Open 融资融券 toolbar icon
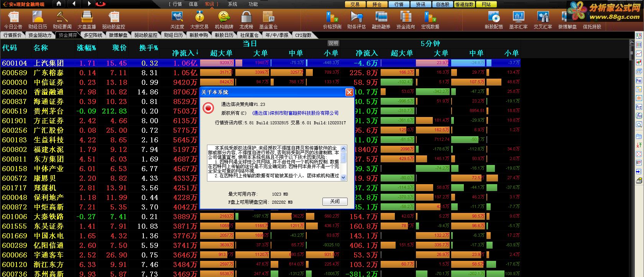The height and width of the screenshot is (277, 644). pyautogui.click(x=381, y=20)
